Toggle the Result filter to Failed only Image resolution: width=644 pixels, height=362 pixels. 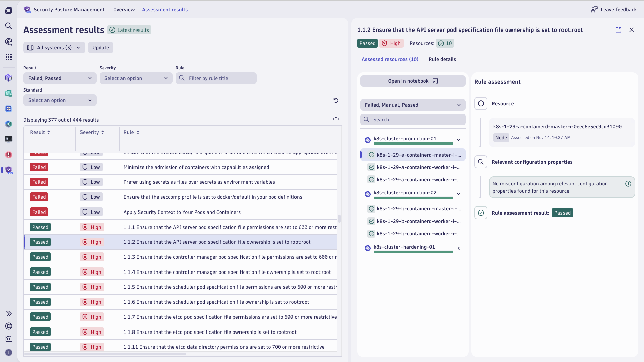pyautogui.click(x=59, y=78)
